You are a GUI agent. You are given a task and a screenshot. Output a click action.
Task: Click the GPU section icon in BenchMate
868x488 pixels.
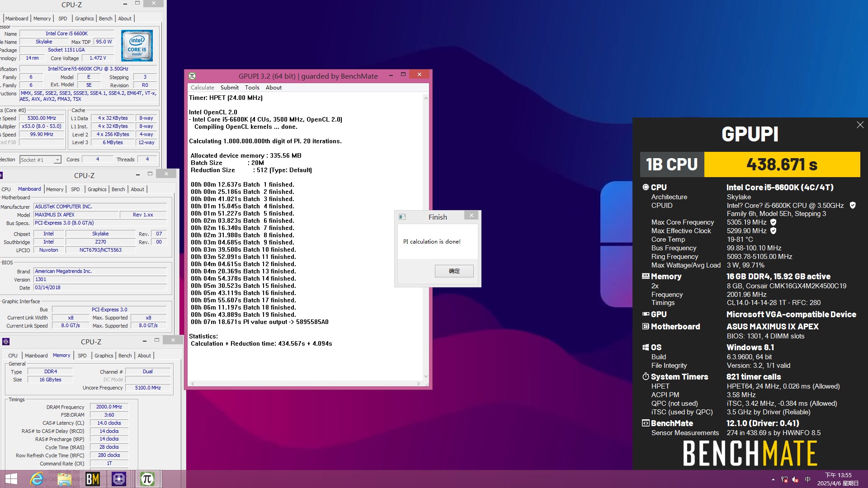click(646, 314)
